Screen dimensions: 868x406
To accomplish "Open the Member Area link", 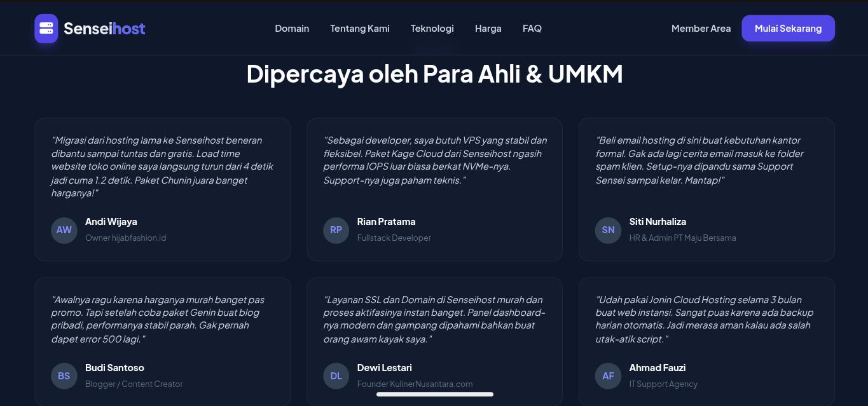I will click(701, 29).
